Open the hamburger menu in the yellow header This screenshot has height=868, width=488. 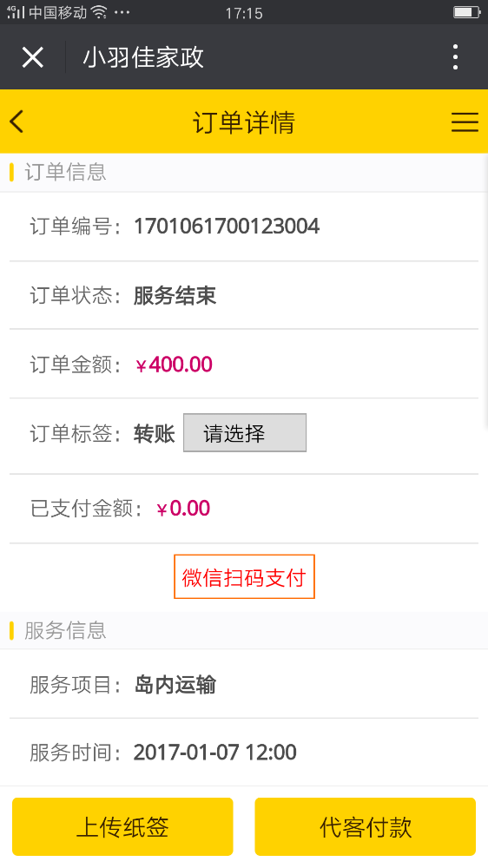pos(465,122)
